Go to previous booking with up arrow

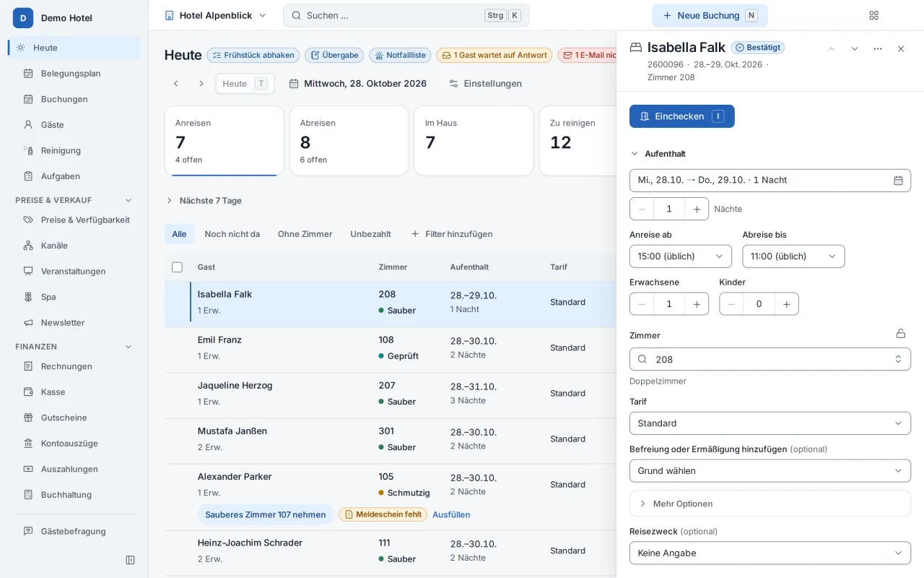tap(832, 48)
